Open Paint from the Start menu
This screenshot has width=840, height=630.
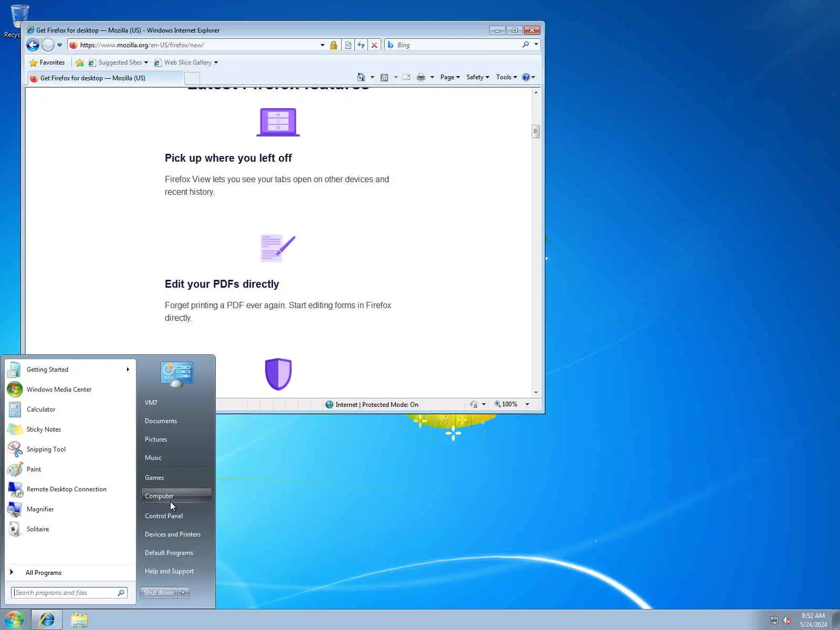70,469
